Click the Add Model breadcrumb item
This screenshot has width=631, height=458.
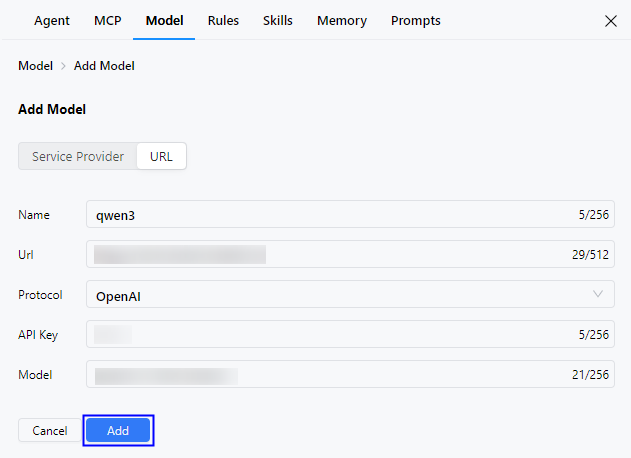(x=104, y=66)
